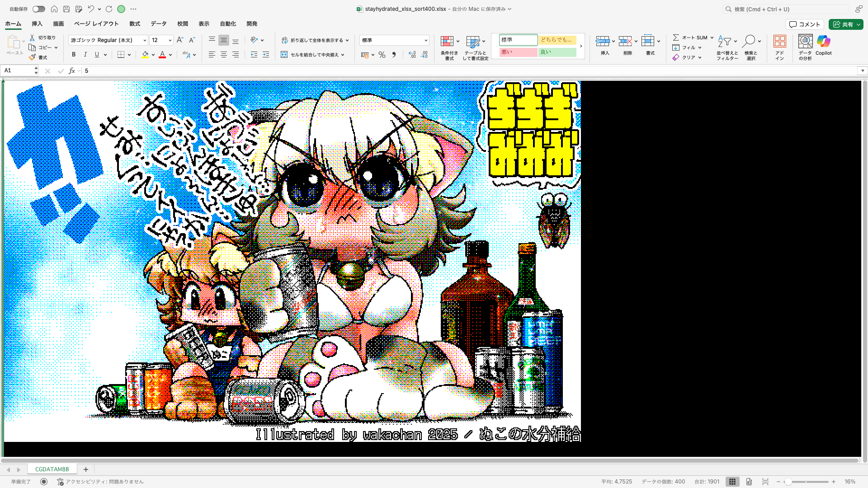Open 条件付き書式 conditional formatting
868x488 pixels.
pos(449,48)
